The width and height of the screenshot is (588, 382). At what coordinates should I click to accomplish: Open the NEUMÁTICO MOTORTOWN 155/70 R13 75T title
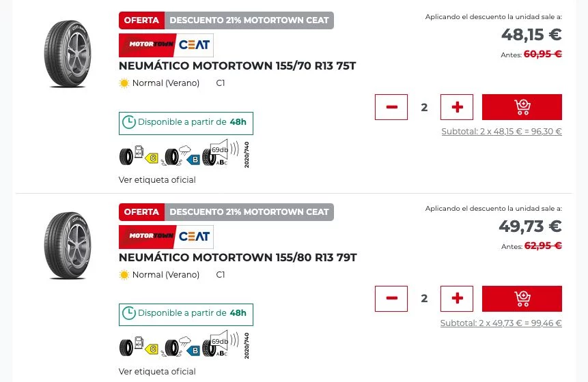tap(237, 66)
